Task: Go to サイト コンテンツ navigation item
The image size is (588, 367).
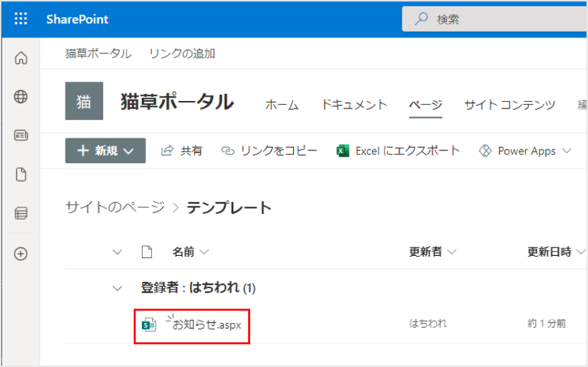Action: 509,104
